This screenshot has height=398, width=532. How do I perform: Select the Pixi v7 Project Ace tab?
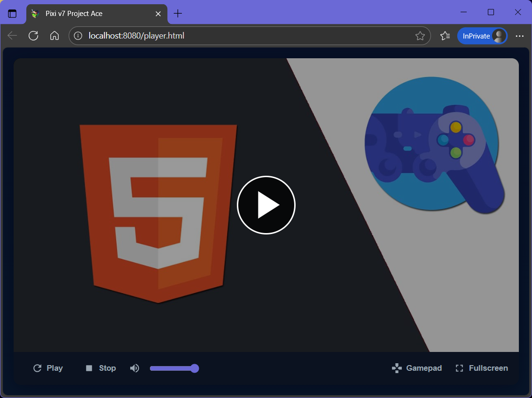[x=97, y=14]
